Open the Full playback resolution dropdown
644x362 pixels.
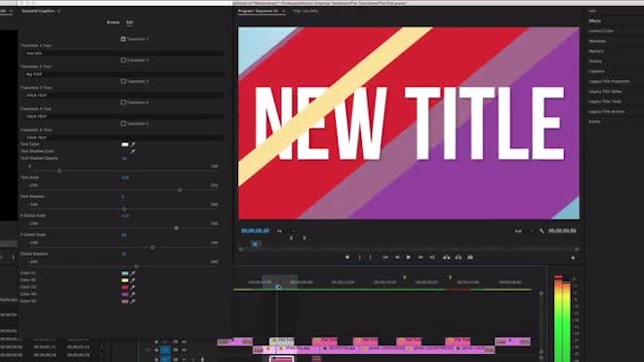point(524,231)
